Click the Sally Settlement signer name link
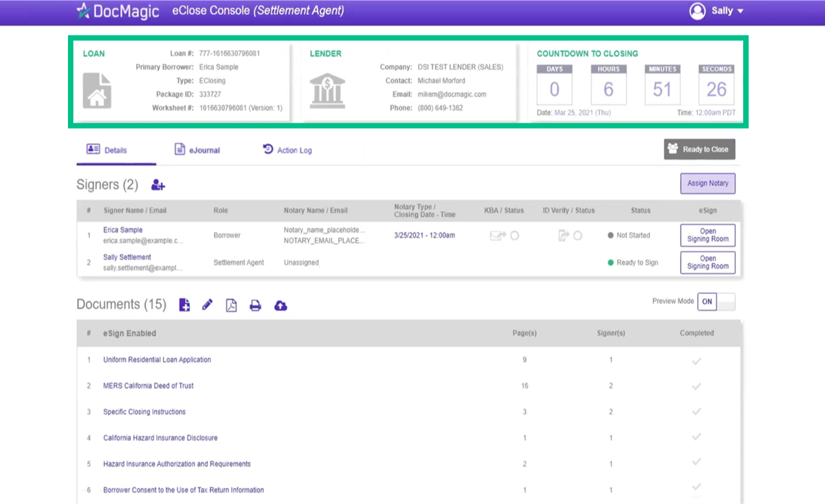 point(127,257)
